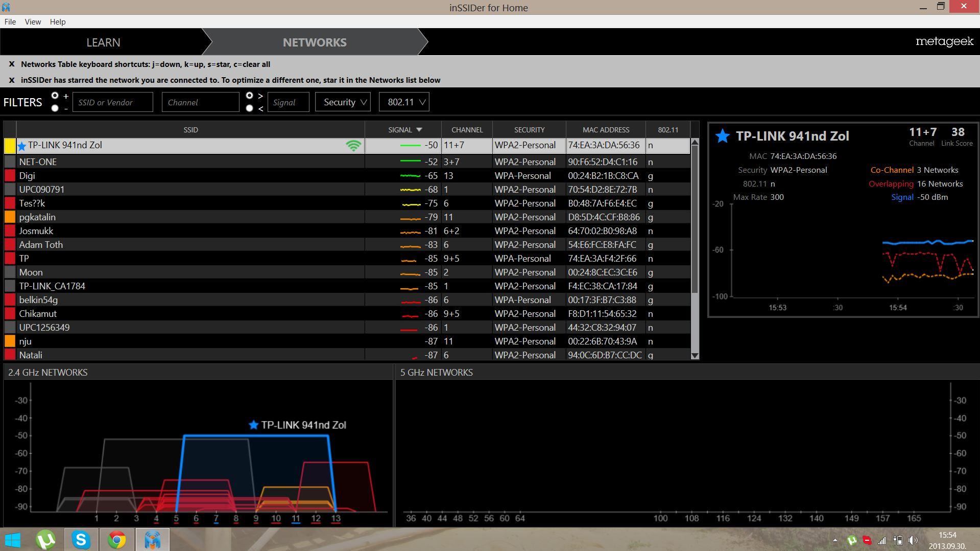Image resolution: width=980 pixels, height=551 pixels.
Task: Open the File menu
Action: click(10, 21)
